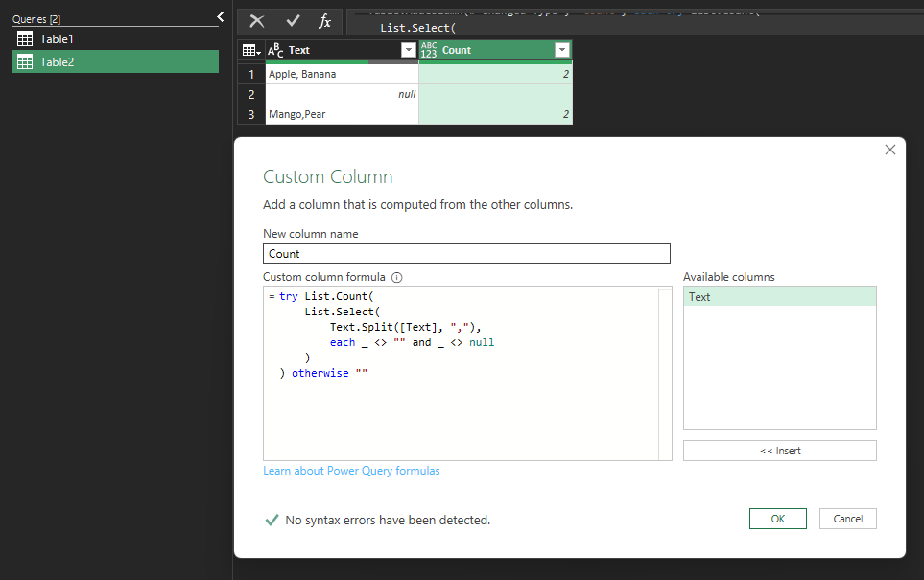924x580 pixels.
Task: Click Table2 table icon
Action: click(25, 61)
